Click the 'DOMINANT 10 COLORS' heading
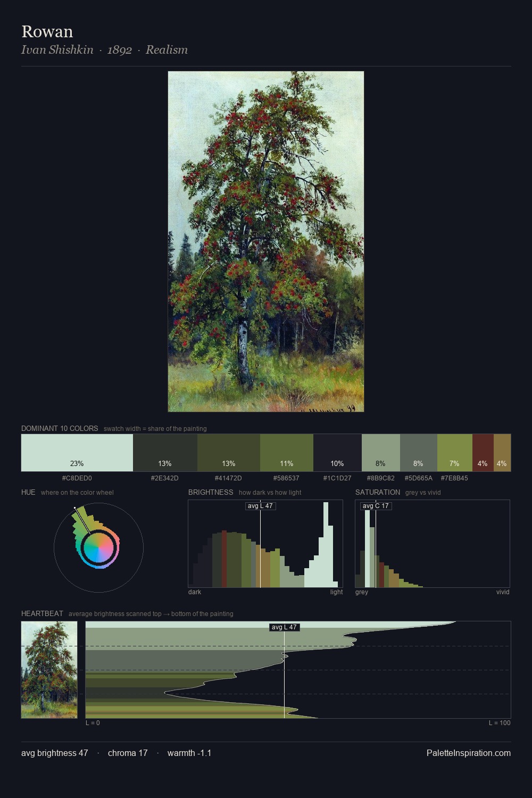 [60, 428]
